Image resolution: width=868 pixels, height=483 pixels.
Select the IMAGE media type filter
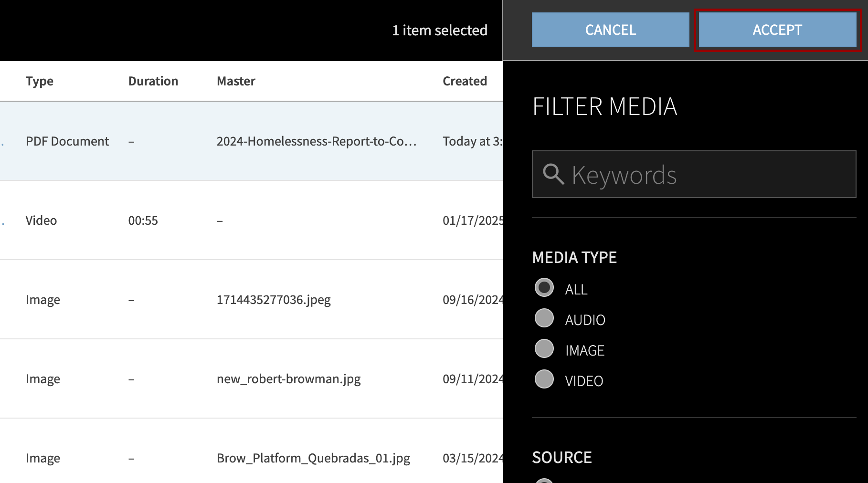[x=544, y=349]
